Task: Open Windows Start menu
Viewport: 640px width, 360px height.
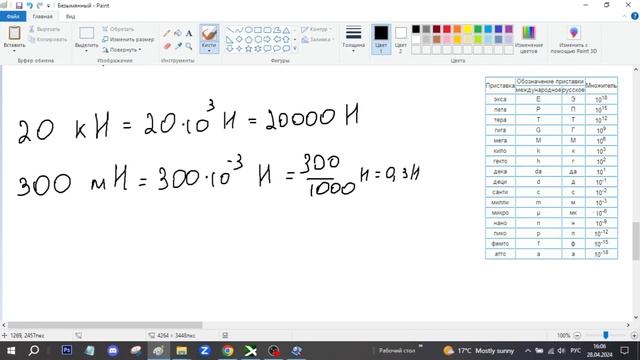Action: pyautogui.click(x=11, y=351)
